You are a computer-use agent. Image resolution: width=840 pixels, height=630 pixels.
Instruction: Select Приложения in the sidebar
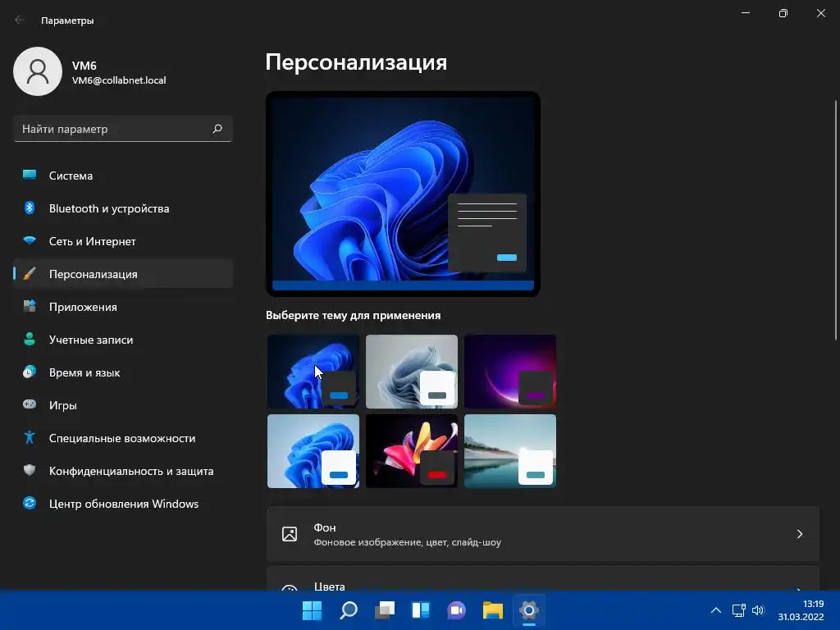(123, 307)
